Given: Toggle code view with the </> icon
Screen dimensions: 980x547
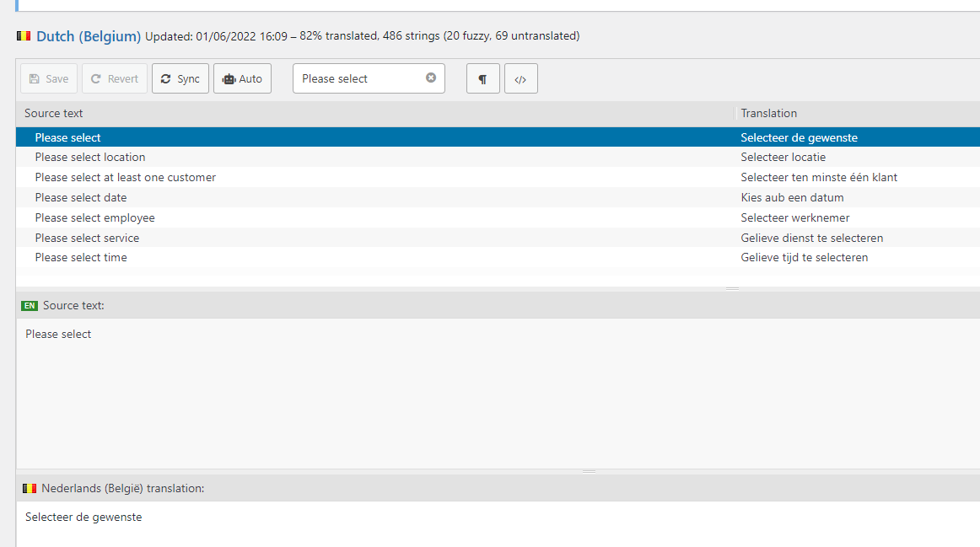Looking at the screenshot, I should point(520,78).
